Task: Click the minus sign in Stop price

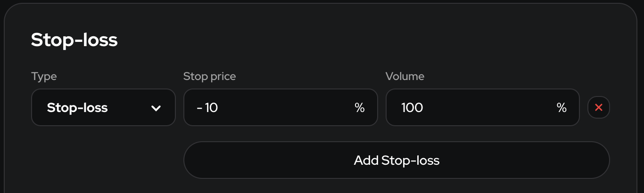Action: [x=200, y=108]
